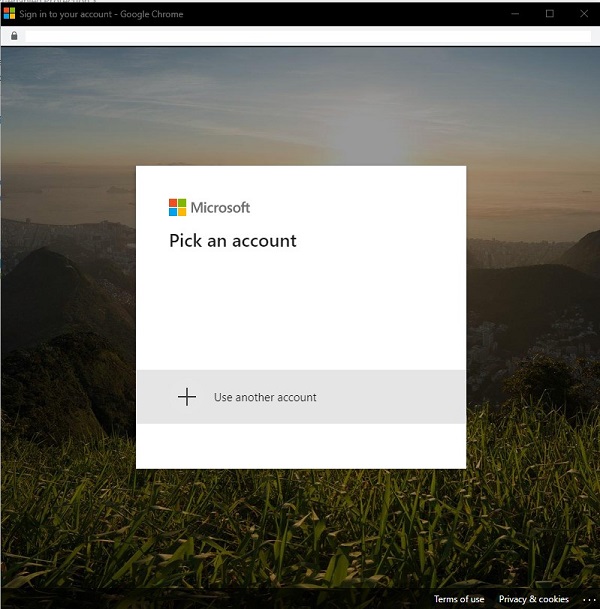Minimize the Chrome sign-in window
This screenshot has width=600, height=609.
click(x=515, y=14)
